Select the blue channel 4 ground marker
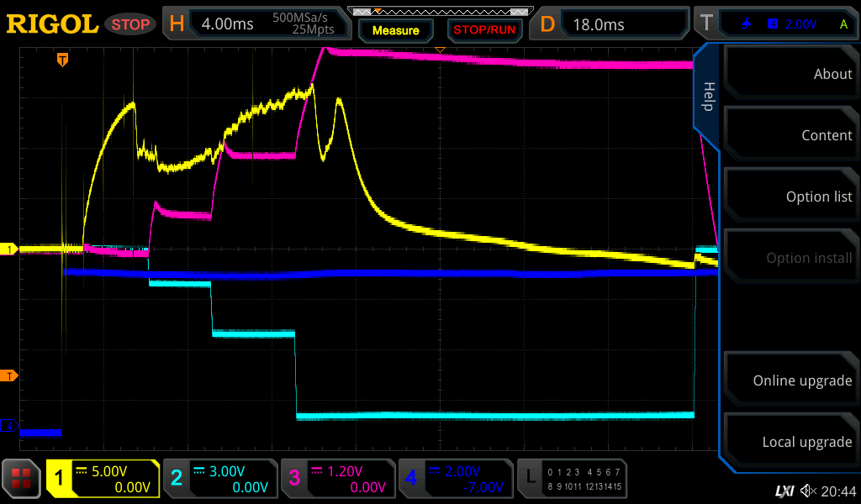 [9, 427]
